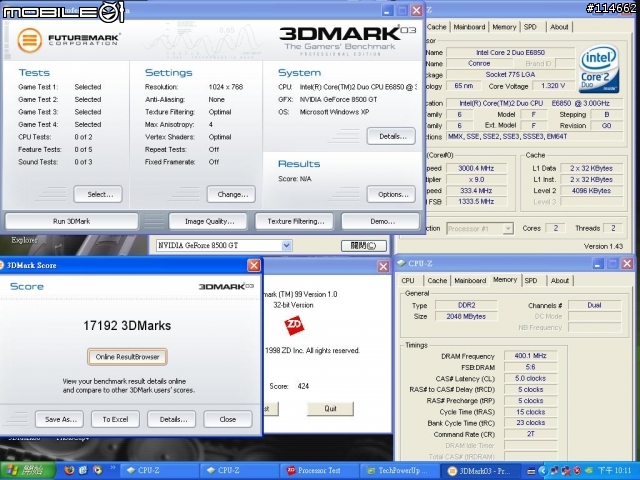
Task: Select SPD tab in lower CPU-Z window
Action: tap(531, 281)
